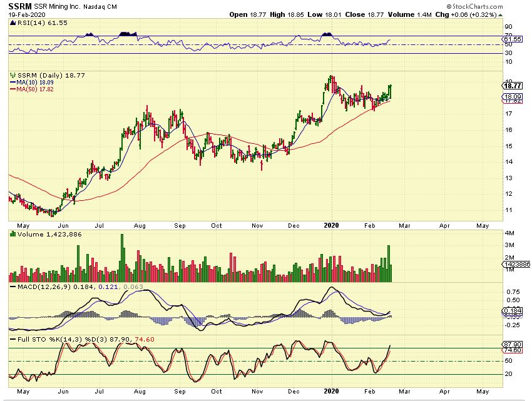Click the 'Volume 1.4M' header value
The width and height of the screenshot is (532, 401).
[409, 14]
